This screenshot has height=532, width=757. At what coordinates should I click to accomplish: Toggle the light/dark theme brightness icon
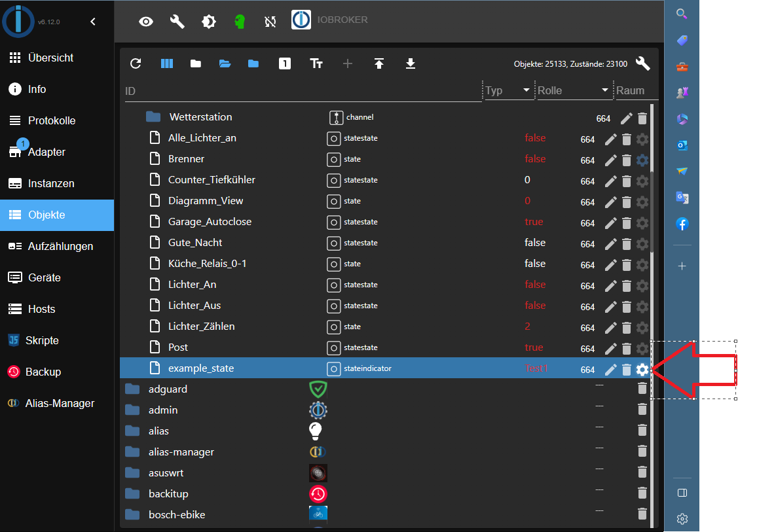[209, 22]
